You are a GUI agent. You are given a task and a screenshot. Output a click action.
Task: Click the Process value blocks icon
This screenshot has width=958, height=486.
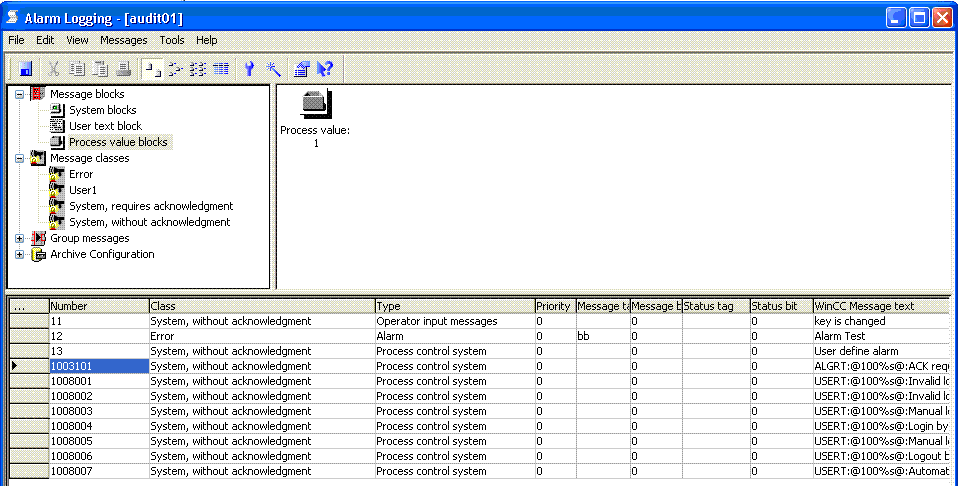57,142
